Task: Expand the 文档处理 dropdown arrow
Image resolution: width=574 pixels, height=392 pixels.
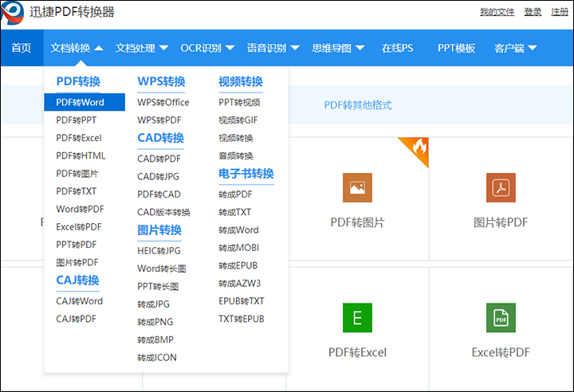Action: (x=163, y=48)
